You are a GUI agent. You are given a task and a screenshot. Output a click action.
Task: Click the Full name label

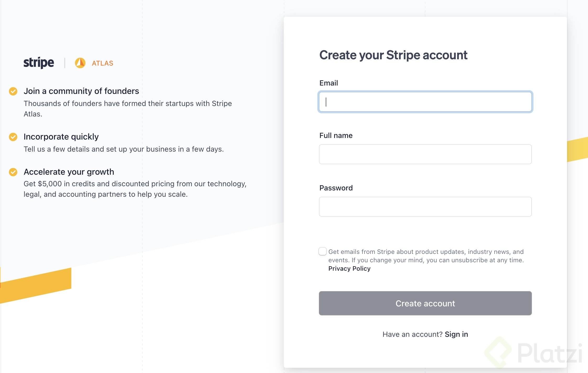[336, 135]
